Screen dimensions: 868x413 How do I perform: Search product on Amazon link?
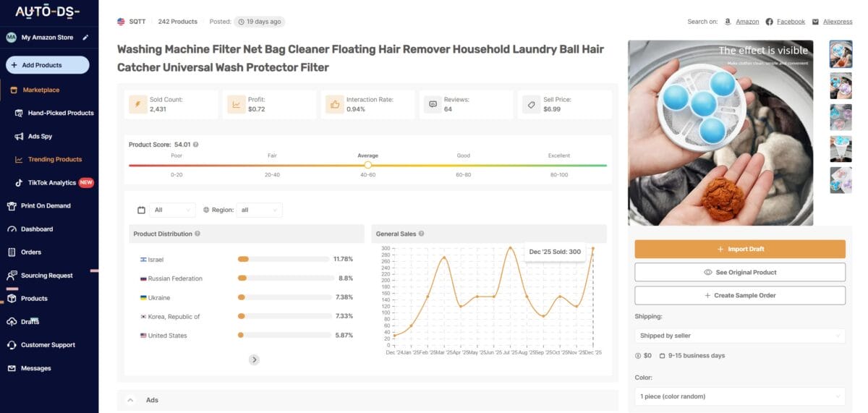(x=747, y=22)
